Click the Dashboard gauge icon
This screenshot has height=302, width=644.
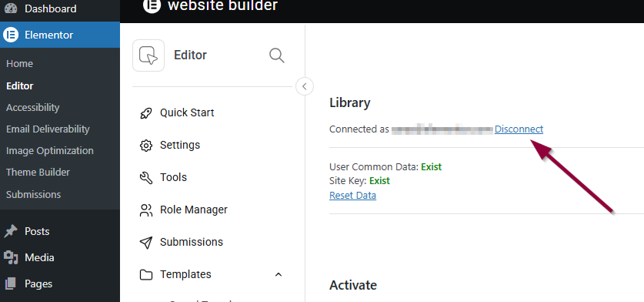tap(11, 8)
